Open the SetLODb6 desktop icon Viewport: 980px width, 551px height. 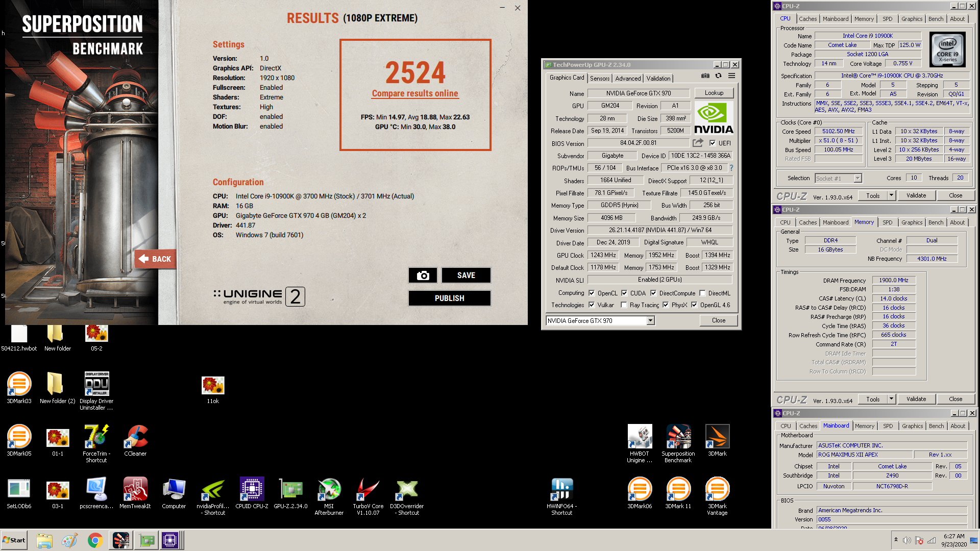(x=19, y=493)
